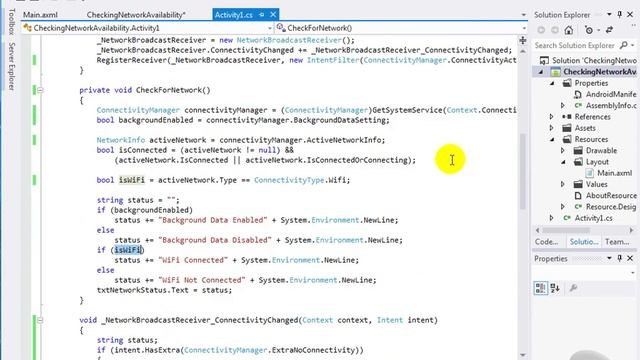Open the Solutio... bottom tab
640x360 pixels.
(584, 242)
